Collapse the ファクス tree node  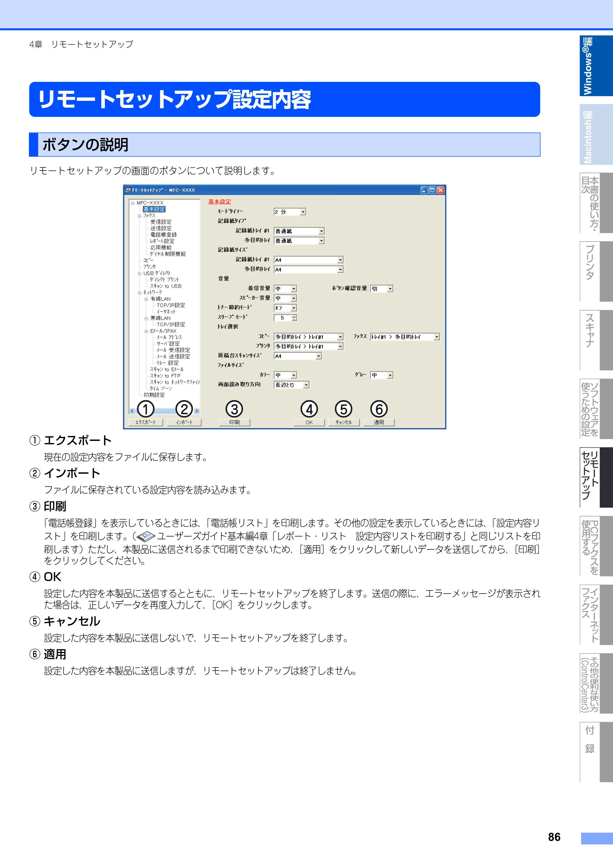click(139, 216)
